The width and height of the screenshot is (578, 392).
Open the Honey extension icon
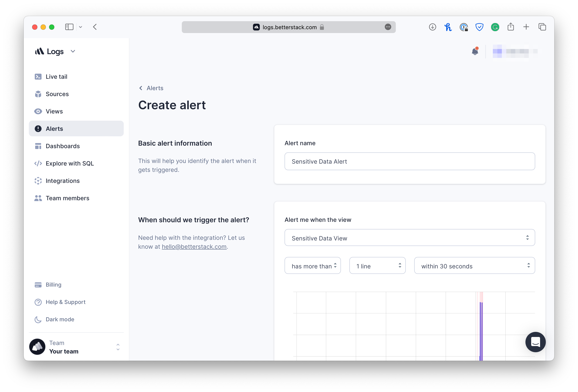pos(448,27)
